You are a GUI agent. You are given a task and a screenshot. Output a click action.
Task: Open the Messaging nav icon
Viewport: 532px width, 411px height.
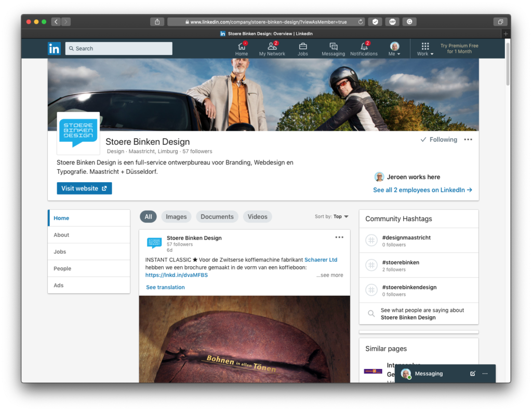[x=333, y=48]
